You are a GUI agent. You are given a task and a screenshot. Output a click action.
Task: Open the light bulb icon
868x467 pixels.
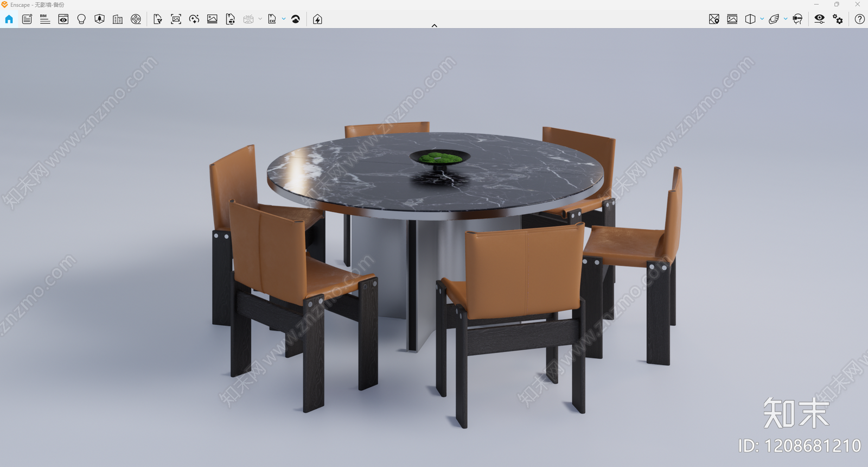[81, 19]
